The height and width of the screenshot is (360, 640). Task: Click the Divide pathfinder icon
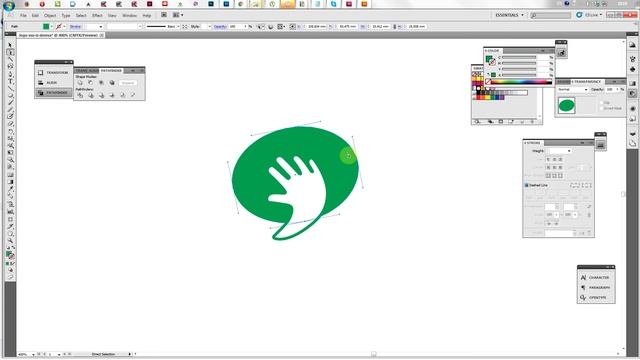[x=80, y=95]
